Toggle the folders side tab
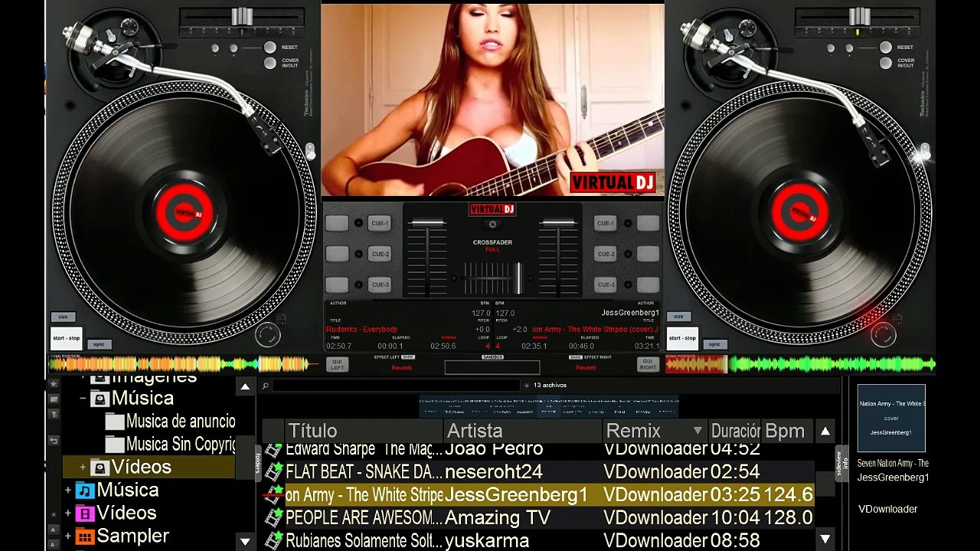The width and height of the screenshot is (980, 551). point(258,462)
